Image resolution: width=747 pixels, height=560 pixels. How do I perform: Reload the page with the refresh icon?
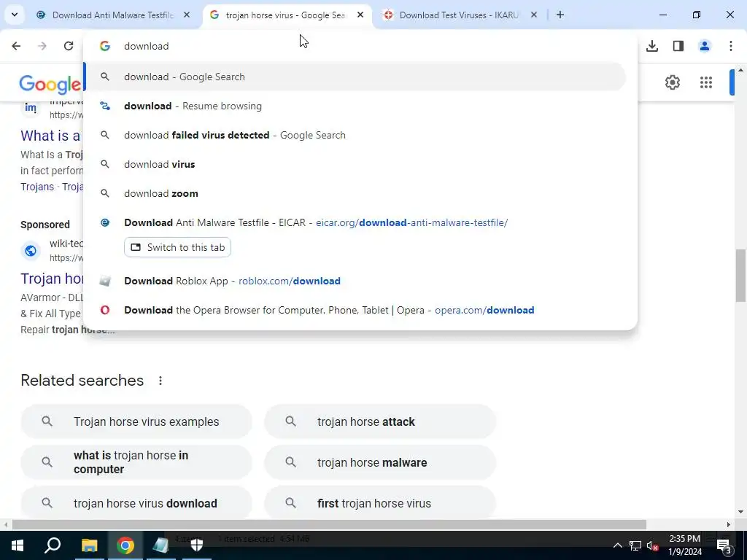click(69, 46)
